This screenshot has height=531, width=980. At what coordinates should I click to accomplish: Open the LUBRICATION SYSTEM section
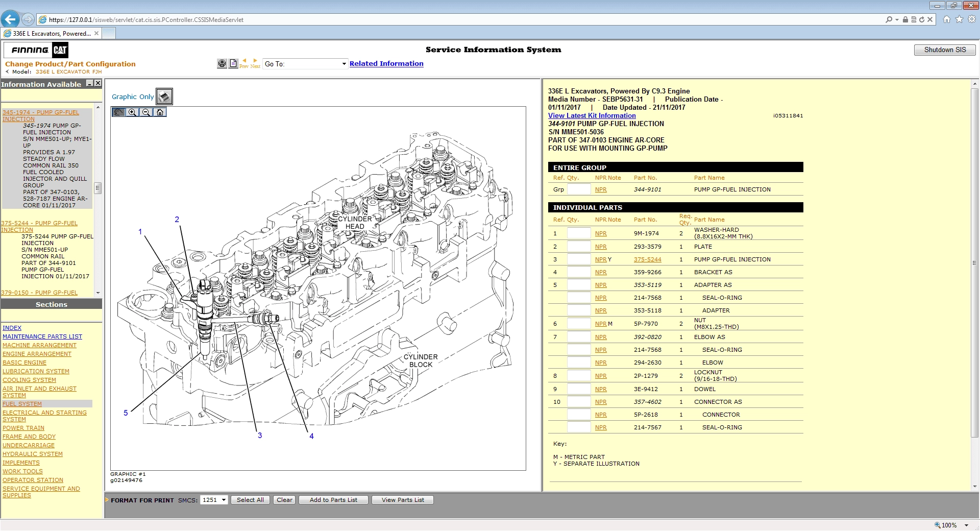pyautogui.click(x=36, y=371)
